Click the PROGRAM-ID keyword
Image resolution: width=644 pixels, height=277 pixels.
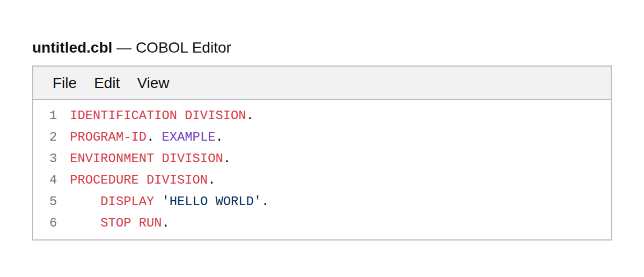coord(108,137)
